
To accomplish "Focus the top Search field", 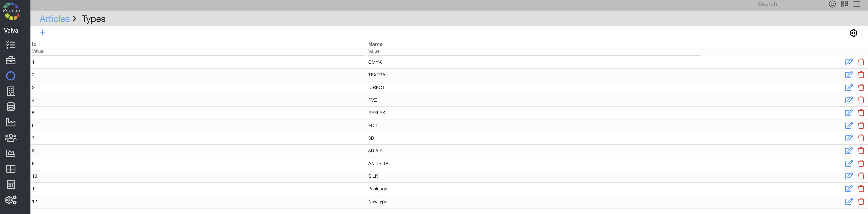I will click(788, 4).
